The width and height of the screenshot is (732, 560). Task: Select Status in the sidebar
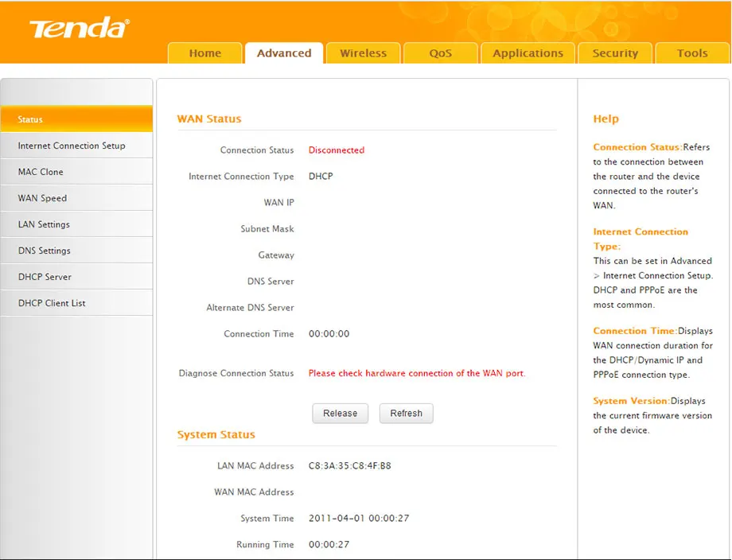[x=76, y=119]
